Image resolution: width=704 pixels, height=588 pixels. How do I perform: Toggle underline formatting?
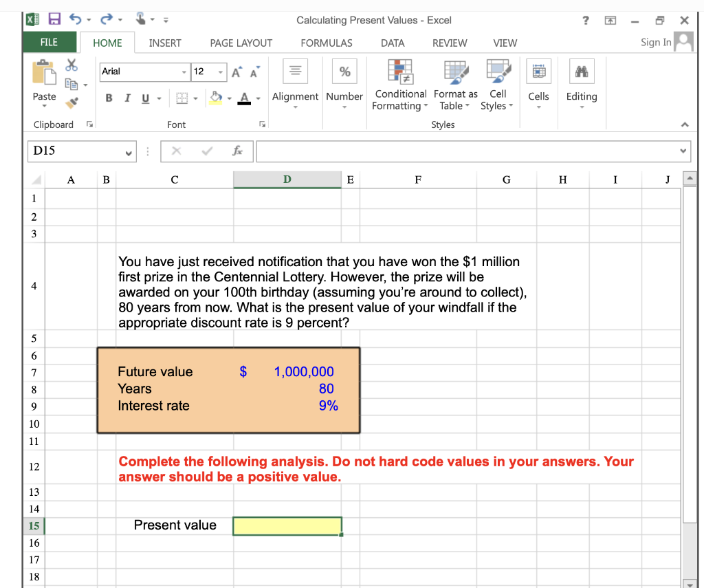[x=144, y=98]
